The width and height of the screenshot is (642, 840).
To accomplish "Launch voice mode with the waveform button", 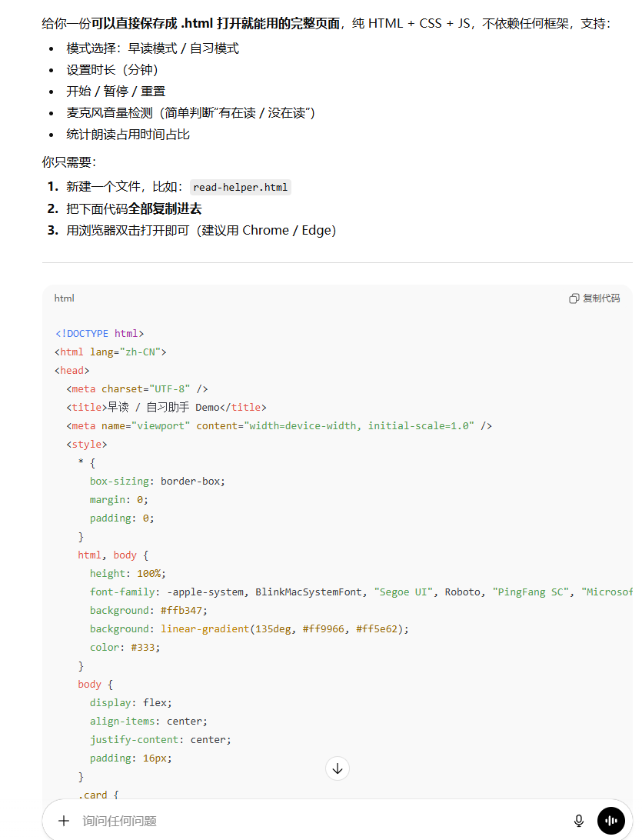I will pos(610,821).
